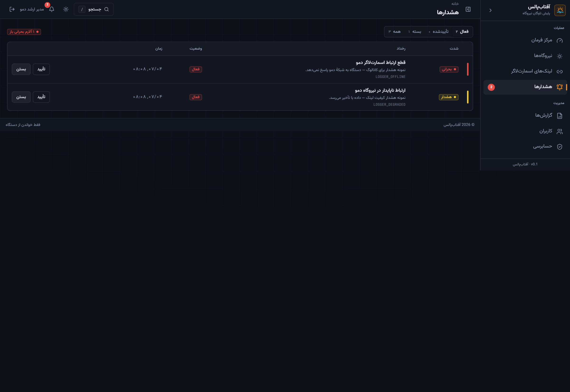Click the رخداد column header
The image size is (570, 392).
click(x=401, y=49)
